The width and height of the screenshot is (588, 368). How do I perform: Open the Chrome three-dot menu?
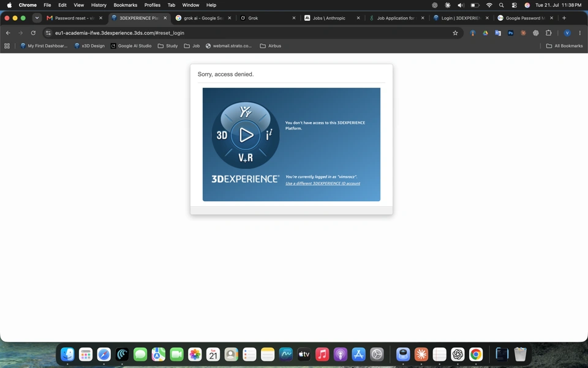pos(580,33)
